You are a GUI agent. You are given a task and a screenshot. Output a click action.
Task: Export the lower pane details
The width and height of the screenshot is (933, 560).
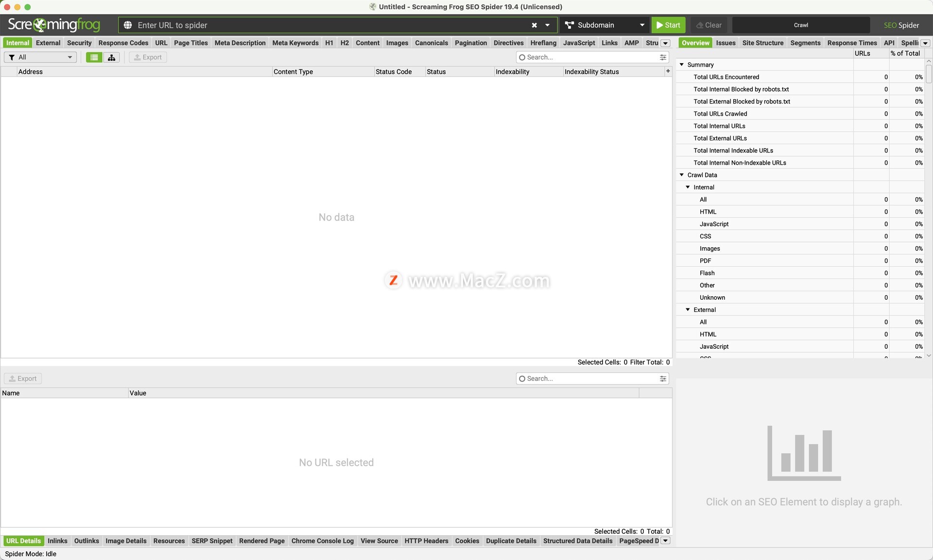23,378
